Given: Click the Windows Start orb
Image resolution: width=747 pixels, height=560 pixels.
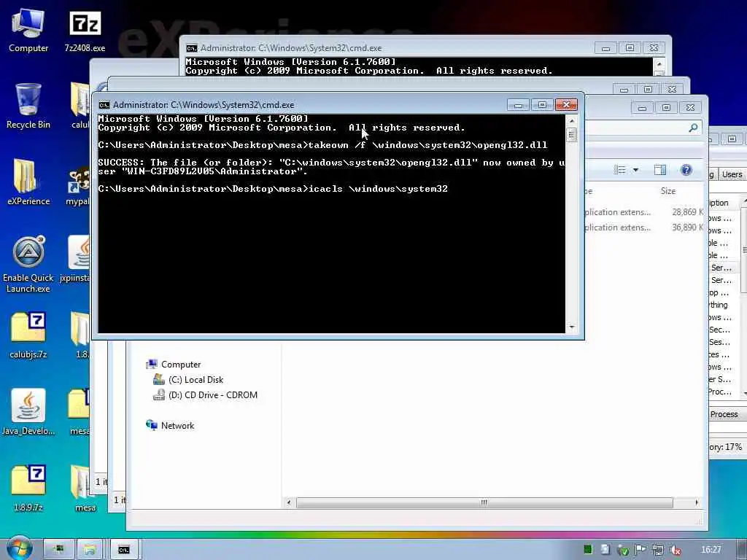Looking at the screenshot, I should [x=19, y=548].
